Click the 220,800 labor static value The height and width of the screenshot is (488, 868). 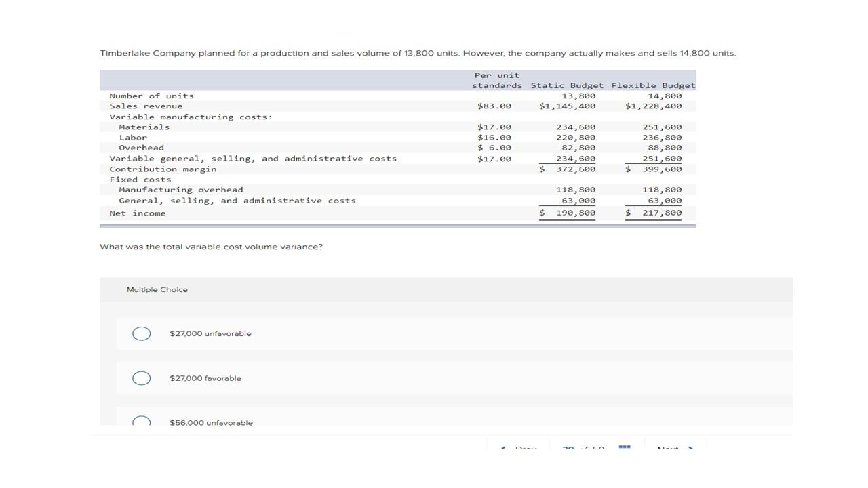tap(576, 138)
